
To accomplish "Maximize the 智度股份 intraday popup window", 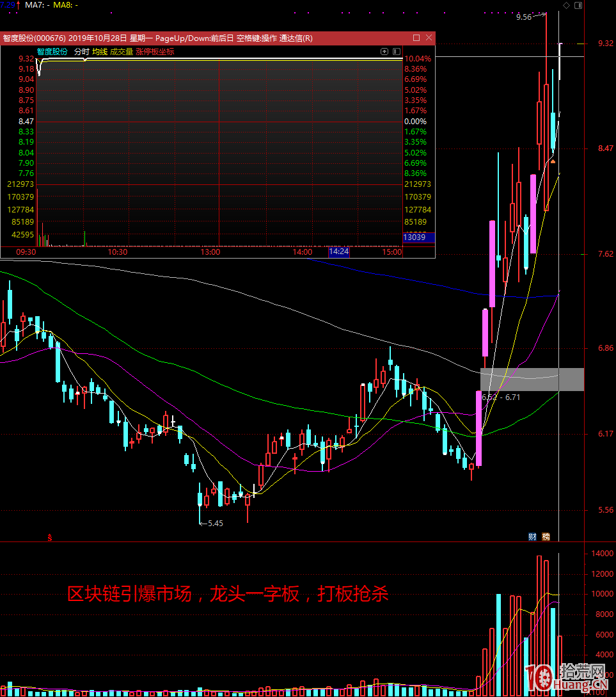I will click(x=416, y=38).
